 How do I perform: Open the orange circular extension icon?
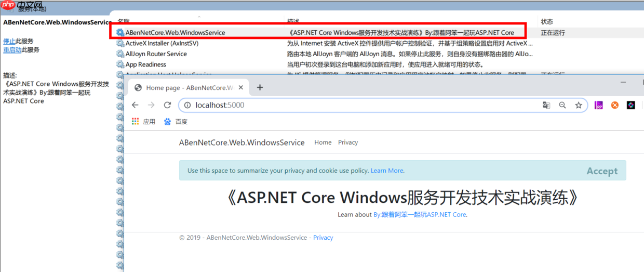click(x=615, y=105)
